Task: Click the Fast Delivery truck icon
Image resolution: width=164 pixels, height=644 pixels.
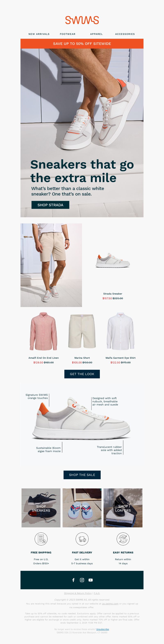Action: coord(82,539)
